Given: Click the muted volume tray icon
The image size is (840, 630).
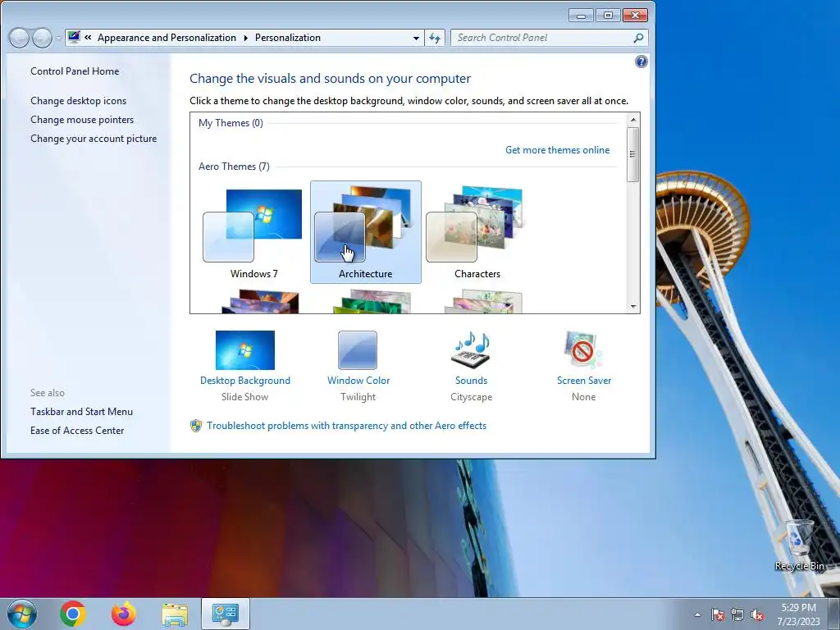Looking at the screenshot, I should point(757,614).
